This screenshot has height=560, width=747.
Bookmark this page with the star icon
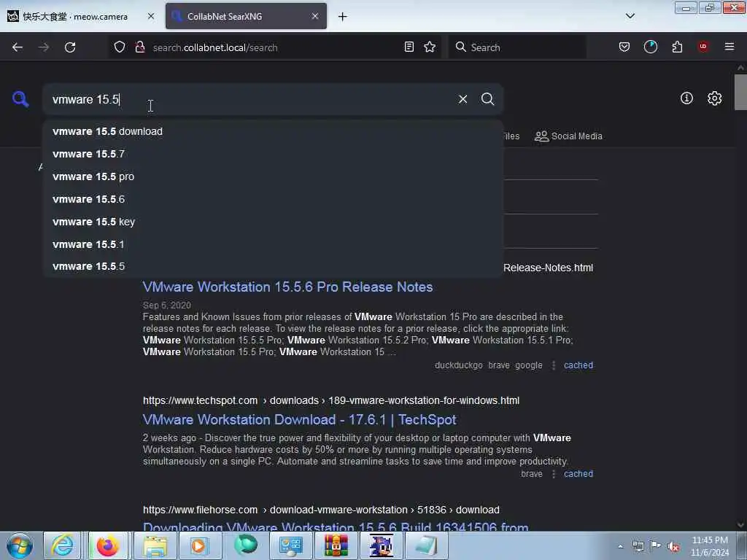pyautogui.click(x=430, y=47)
